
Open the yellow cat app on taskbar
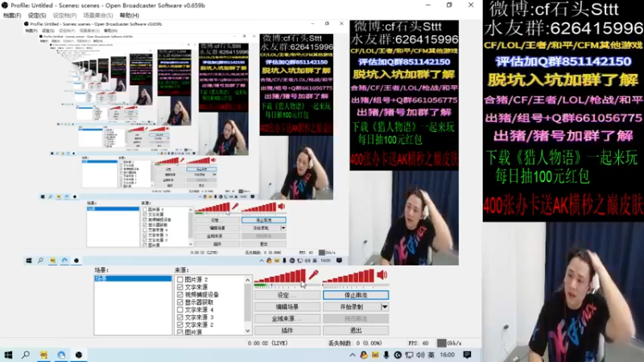43,355
